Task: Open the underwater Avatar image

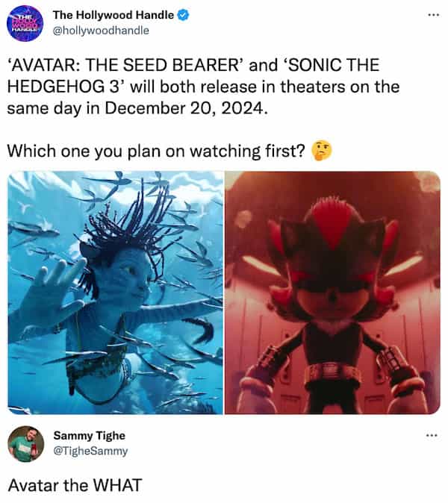Action: click(116, 293)
